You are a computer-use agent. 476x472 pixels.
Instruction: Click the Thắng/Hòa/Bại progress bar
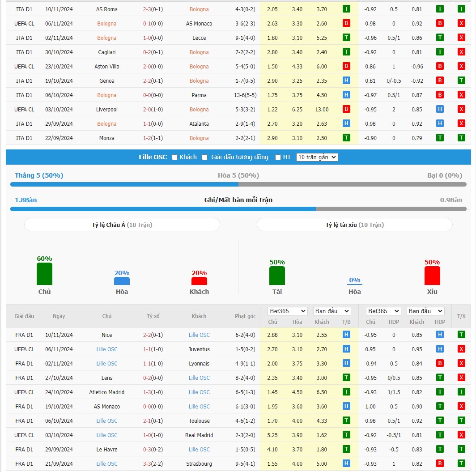[x=238, y=184]
